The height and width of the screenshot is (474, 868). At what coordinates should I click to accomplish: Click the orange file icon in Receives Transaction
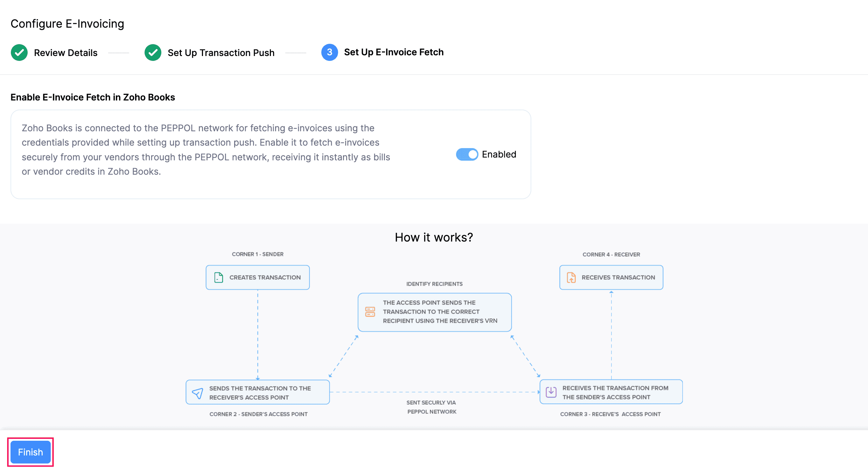point(571,277)
